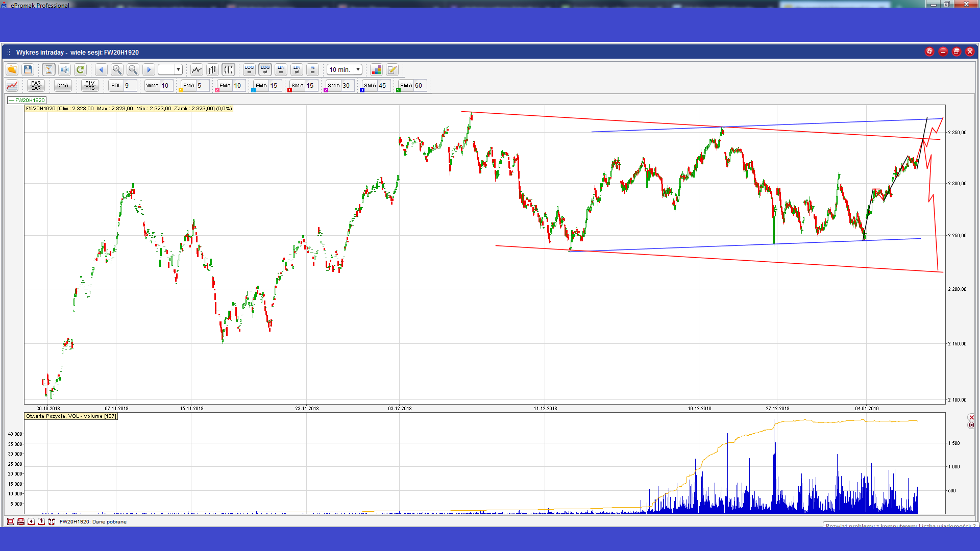Click the edit notes pencil icon

(392, 69)
